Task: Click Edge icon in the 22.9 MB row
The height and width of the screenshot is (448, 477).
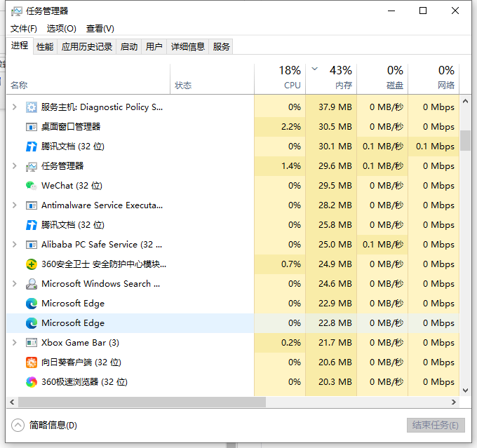Action: point(32,304)
